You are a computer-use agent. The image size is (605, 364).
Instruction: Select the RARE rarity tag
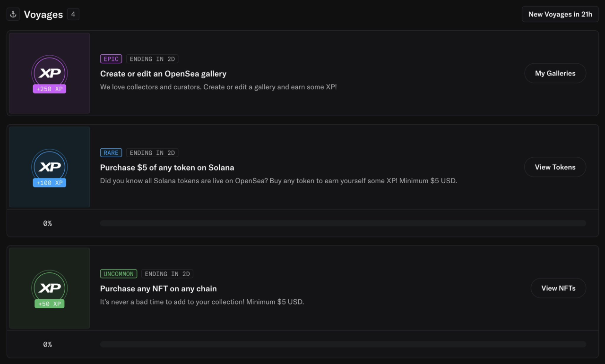coord(111,152)
